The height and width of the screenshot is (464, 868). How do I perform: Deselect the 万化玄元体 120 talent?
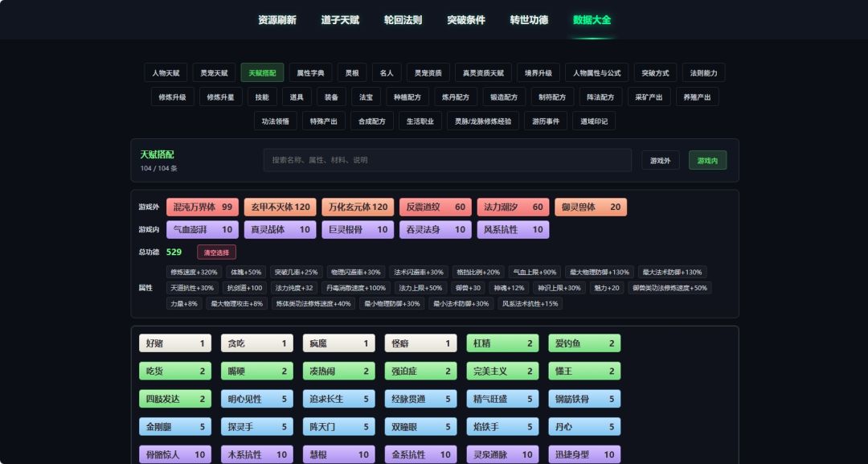(358, 207)
